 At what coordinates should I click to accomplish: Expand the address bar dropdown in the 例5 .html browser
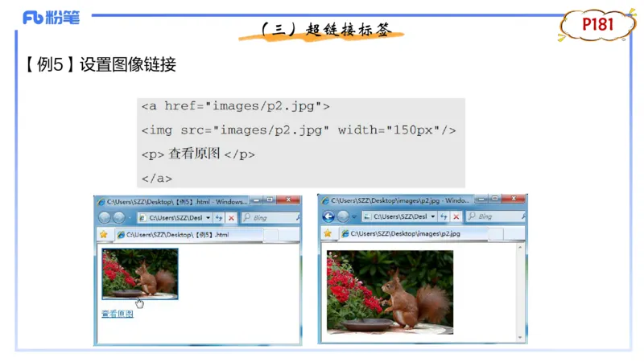tap(208, 217)
